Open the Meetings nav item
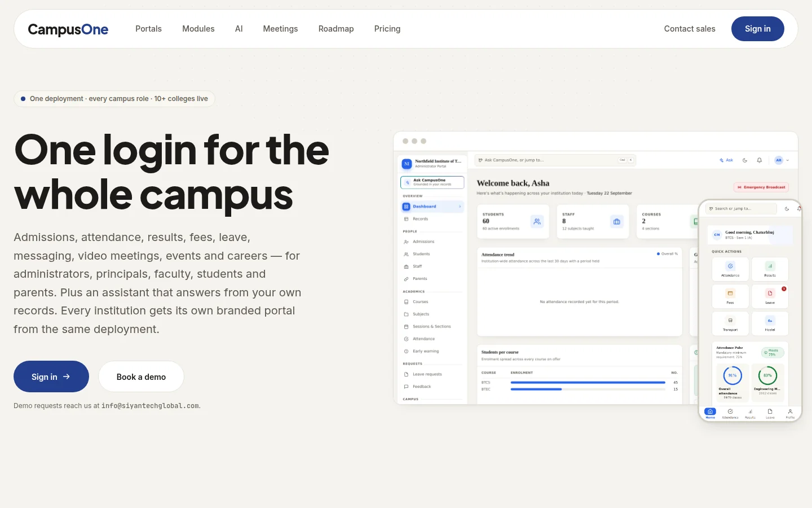This screenshot has height=508, width=812. click(280, 29)
